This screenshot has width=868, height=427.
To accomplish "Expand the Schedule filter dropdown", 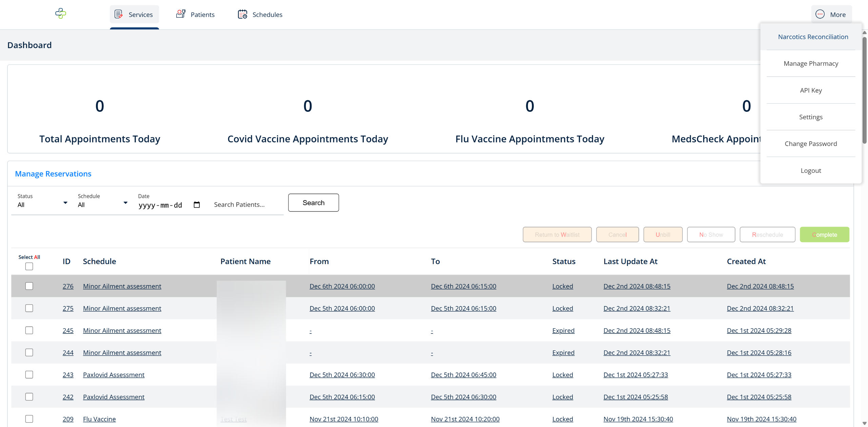I will pos(125,203).
